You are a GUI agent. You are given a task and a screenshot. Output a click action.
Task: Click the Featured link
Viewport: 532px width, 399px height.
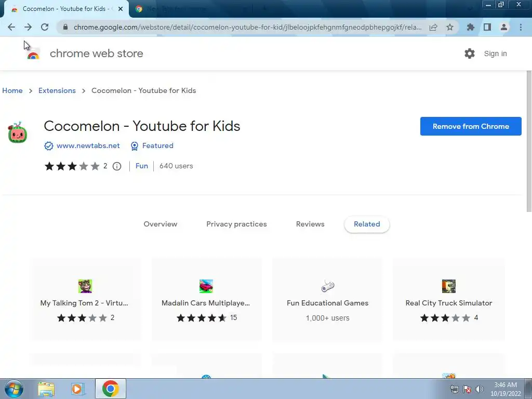[x=158, y=145]
